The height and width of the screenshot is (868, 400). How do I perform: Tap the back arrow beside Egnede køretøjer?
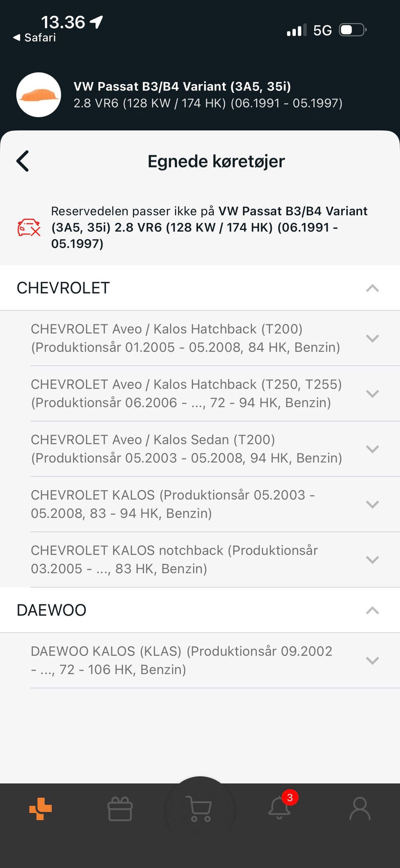[23, 161]
